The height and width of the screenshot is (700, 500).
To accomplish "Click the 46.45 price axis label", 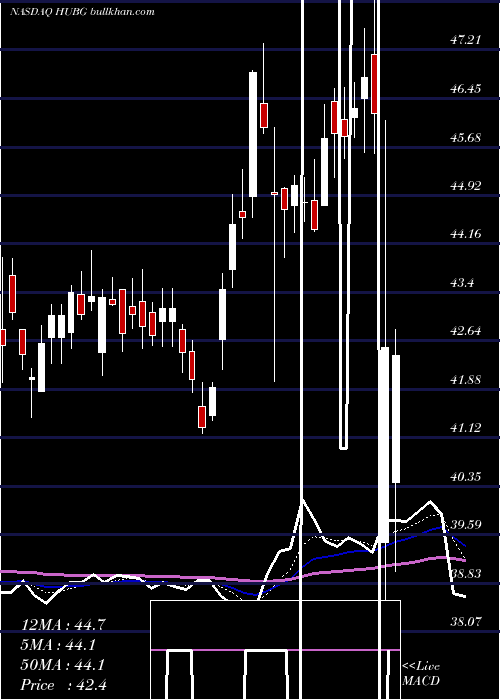I will tap(466, 89).
